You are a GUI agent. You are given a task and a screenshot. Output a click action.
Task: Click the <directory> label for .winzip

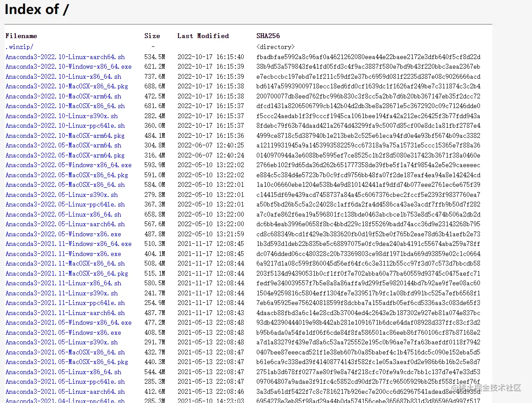tap(276, 47)
